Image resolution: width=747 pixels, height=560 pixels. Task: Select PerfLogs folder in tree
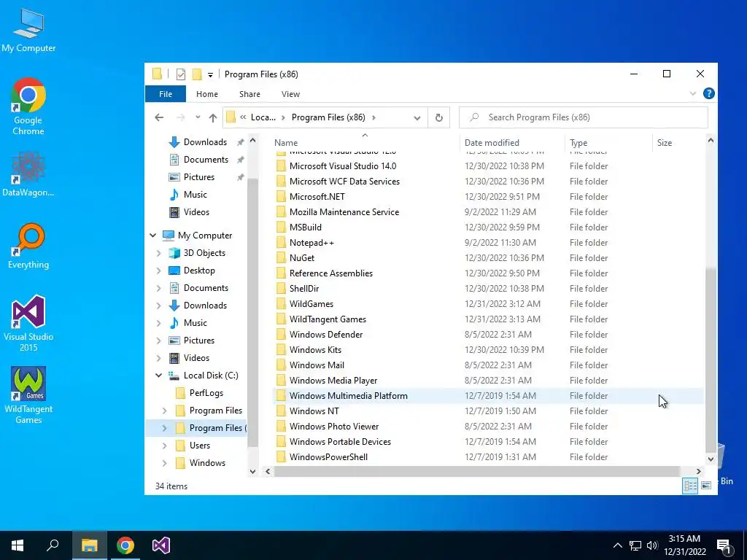[x=206, y=393]
